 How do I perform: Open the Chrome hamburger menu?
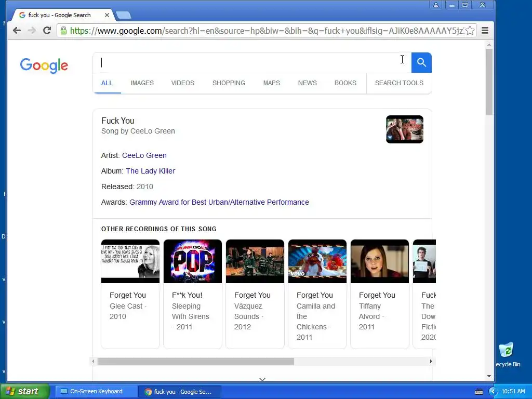coord(485,31)
